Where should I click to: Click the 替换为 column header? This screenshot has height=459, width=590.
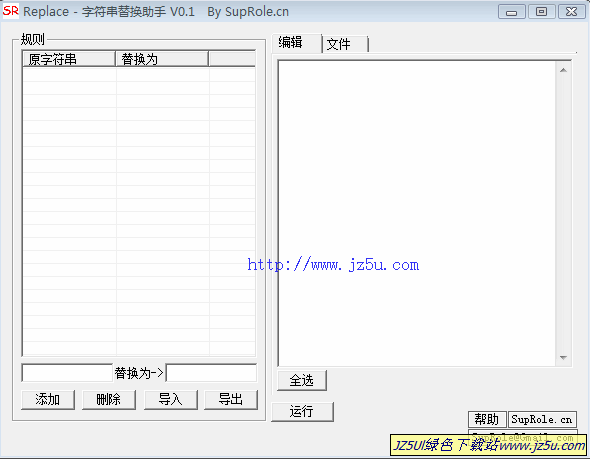[x=162, y=59]
